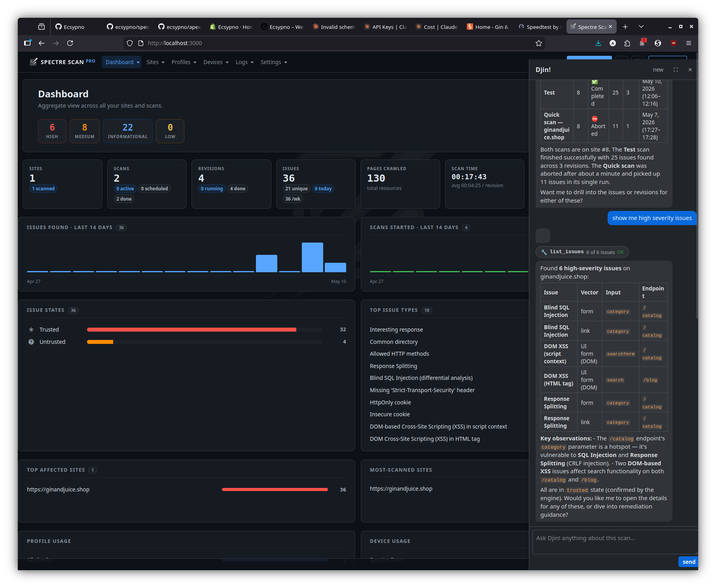The image size is (716, 588).
Task: Open the extensions puzzle icon
Action: click(x=627, y=43)
